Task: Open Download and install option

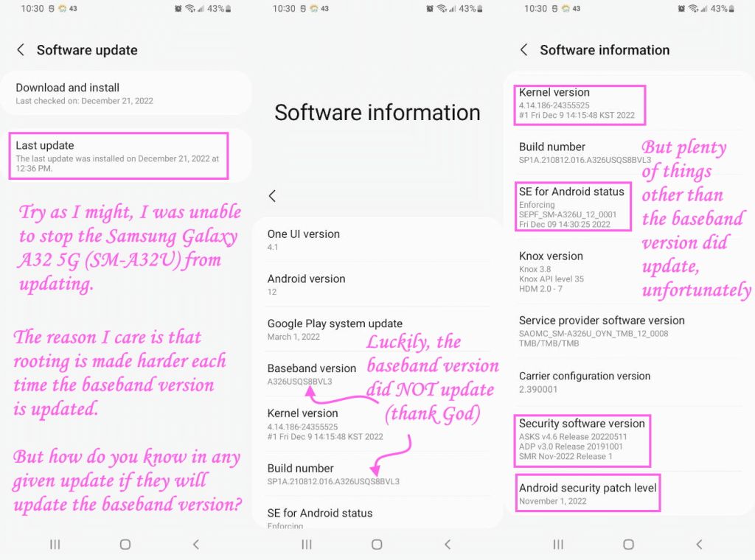Action: coord(126,94)
